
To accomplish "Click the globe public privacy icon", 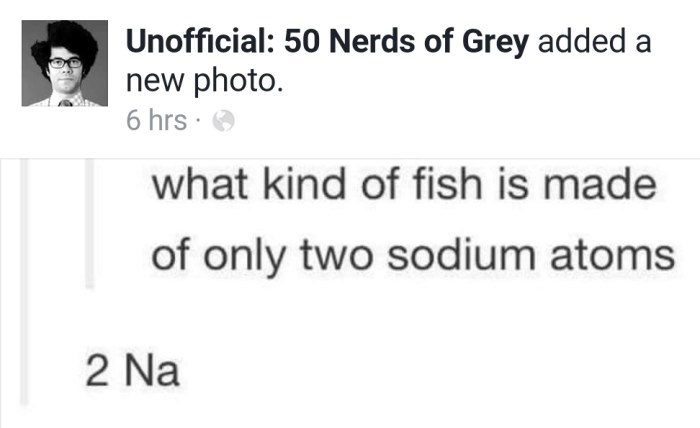I will (x=223, y=122).
